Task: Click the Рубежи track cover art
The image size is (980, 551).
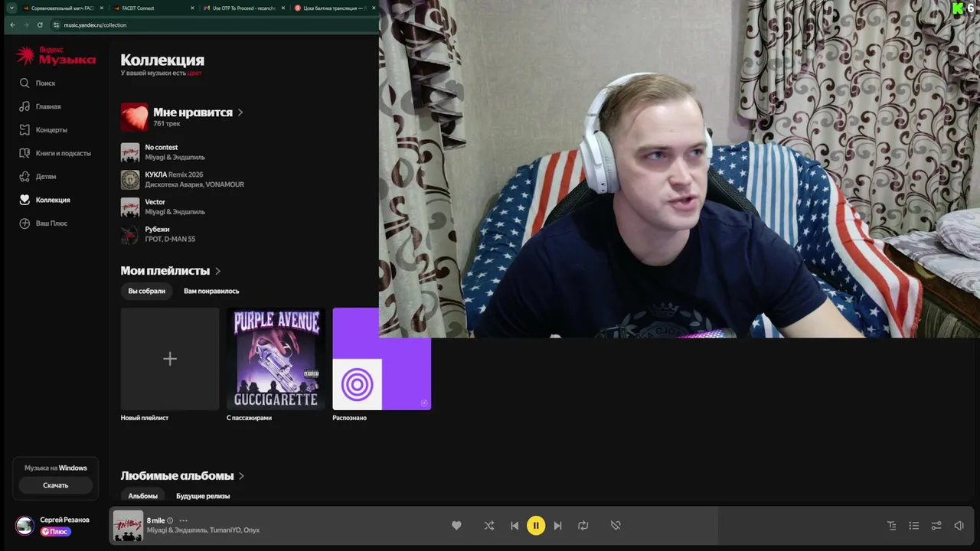Action: pos(130,234)
